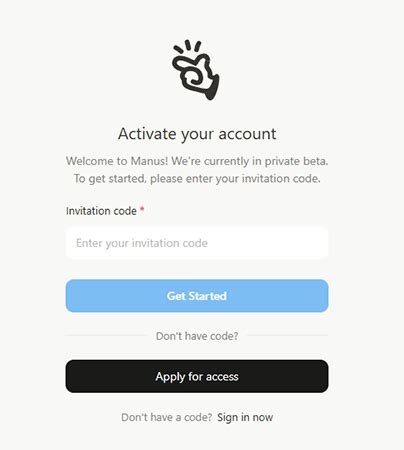
Task: Click the Invitation code field label
Action: pyautogui.click(x=101, y=211)
